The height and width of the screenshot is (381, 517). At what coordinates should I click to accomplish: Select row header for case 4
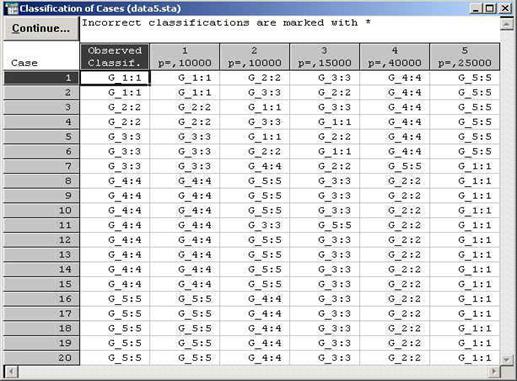pos(41,122)
